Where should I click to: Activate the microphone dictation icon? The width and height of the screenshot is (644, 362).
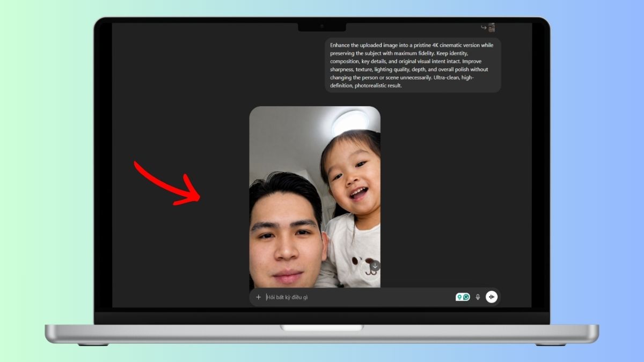point(478,297)
